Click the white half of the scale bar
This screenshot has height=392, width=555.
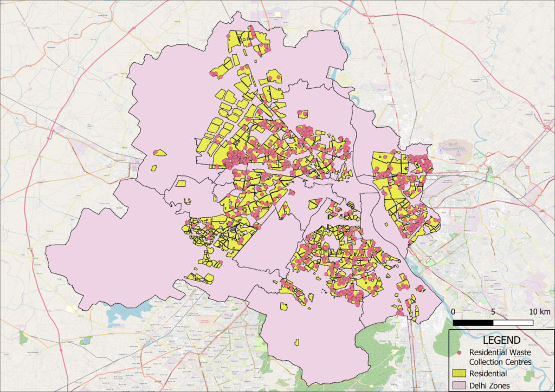point(513,323)
